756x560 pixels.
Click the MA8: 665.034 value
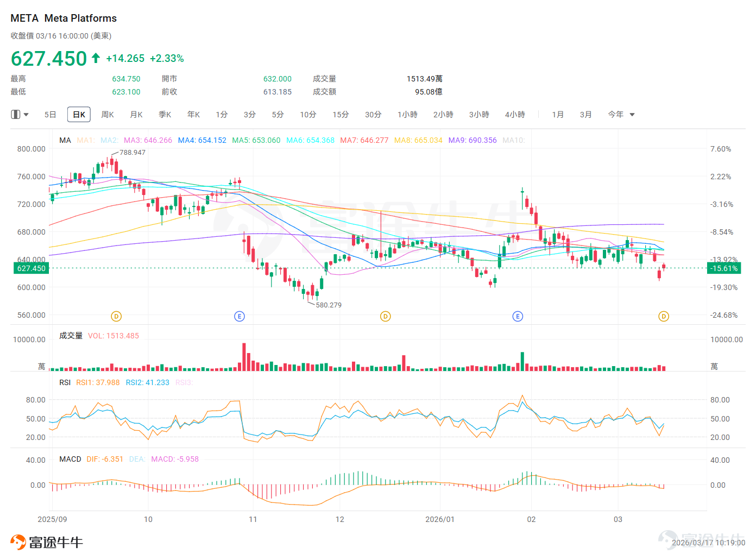click(418, 140)
